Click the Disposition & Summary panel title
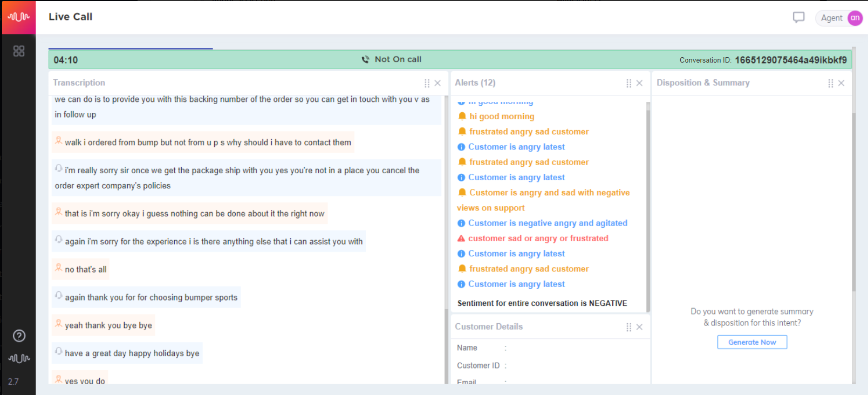The width and height of the screenshot is (868, 395). pos(703,83)
